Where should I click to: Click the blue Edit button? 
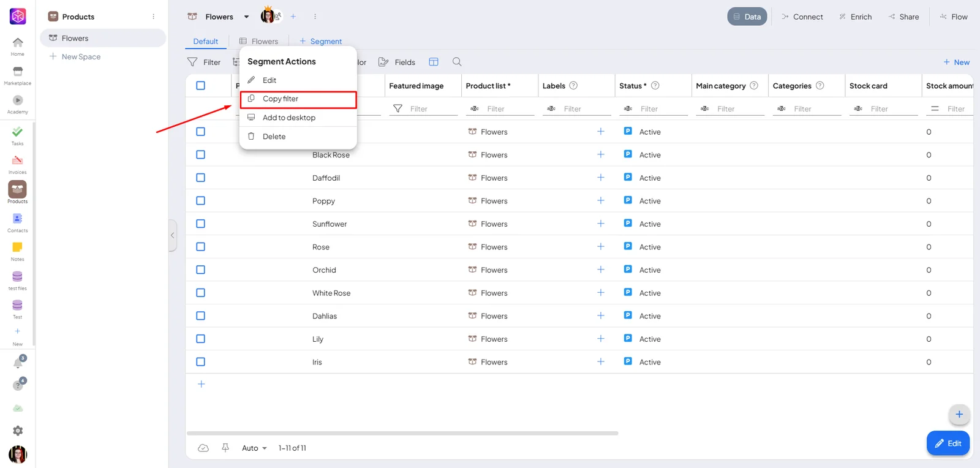click(948, 443)
